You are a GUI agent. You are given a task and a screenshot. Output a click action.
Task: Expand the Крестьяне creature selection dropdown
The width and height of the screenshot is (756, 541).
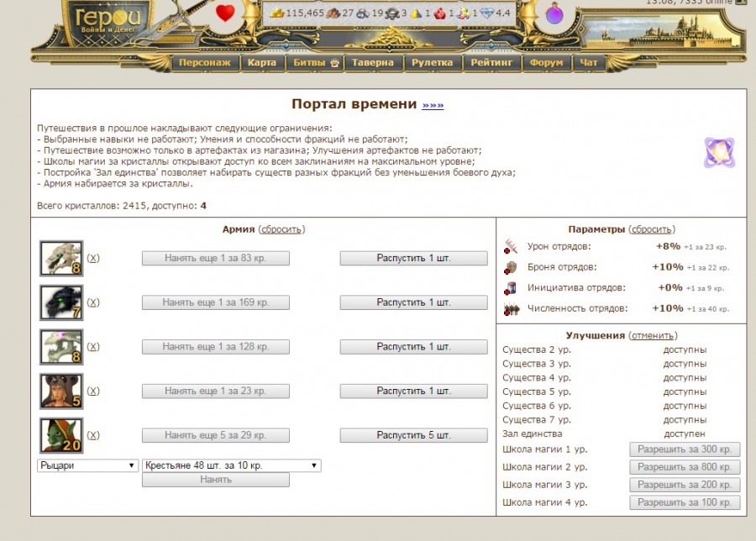(231, 465)
